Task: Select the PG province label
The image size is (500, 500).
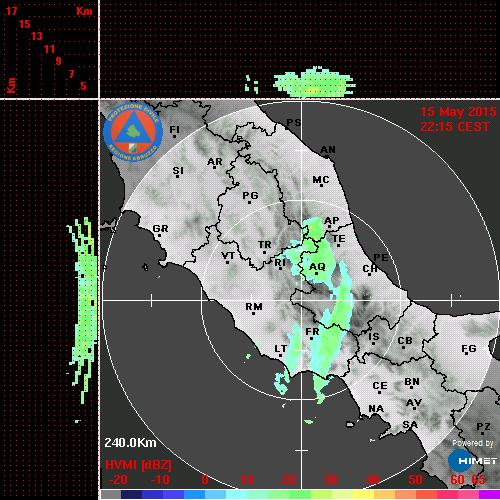Action: pyautogui.click(x=250, y=195)
